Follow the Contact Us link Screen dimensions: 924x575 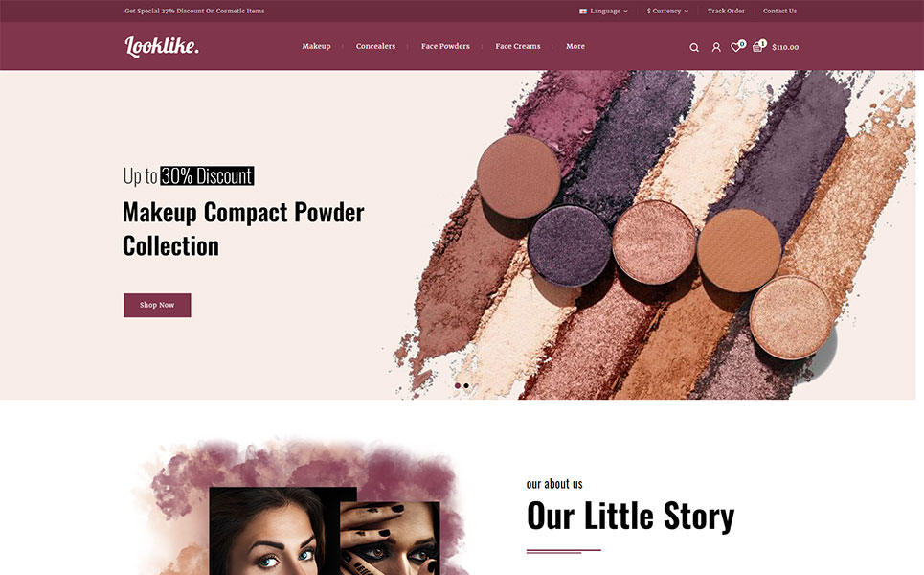(779, 11)
